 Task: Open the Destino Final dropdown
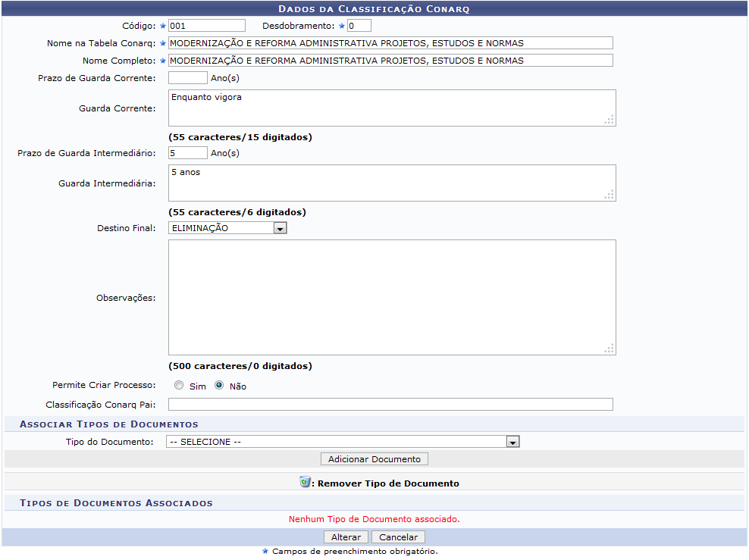[x=227, y=228]
